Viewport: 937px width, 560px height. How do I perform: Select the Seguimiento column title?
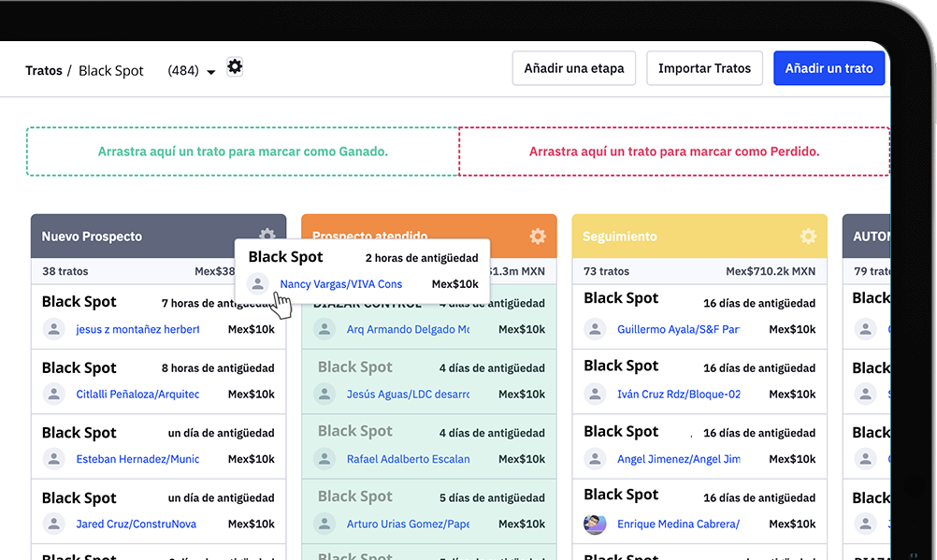(x=620, y=237)
